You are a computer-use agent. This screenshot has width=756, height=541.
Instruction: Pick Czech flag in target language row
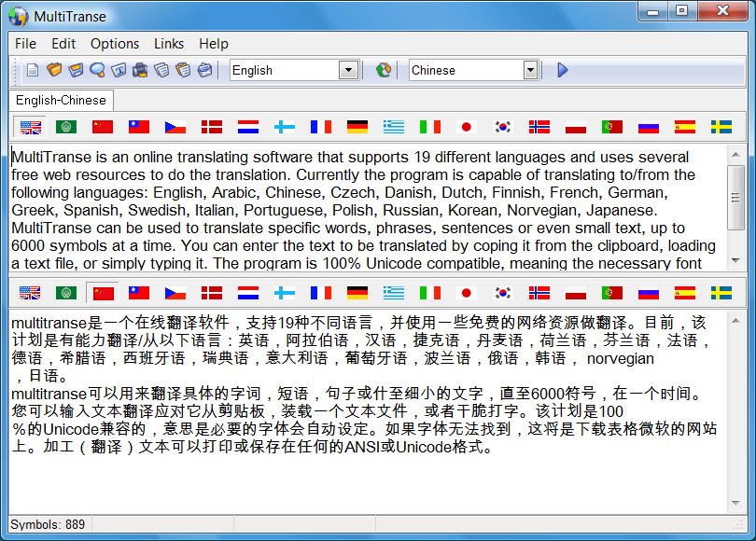click(175, 293)
